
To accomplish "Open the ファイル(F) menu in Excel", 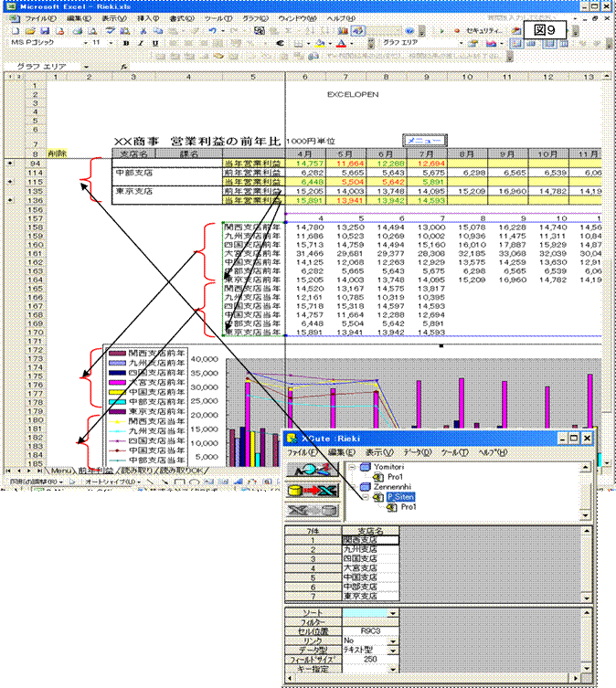I will (x=41, y=18).
